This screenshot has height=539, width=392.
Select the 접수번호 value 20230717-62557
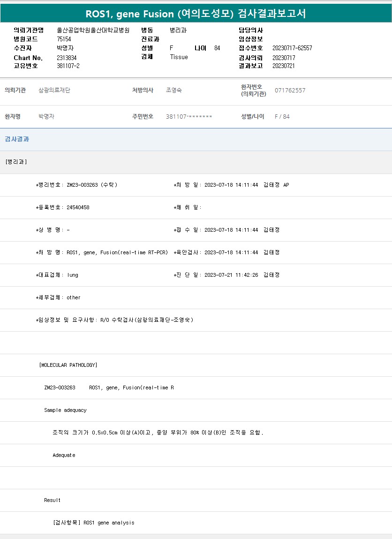(292, 48)
